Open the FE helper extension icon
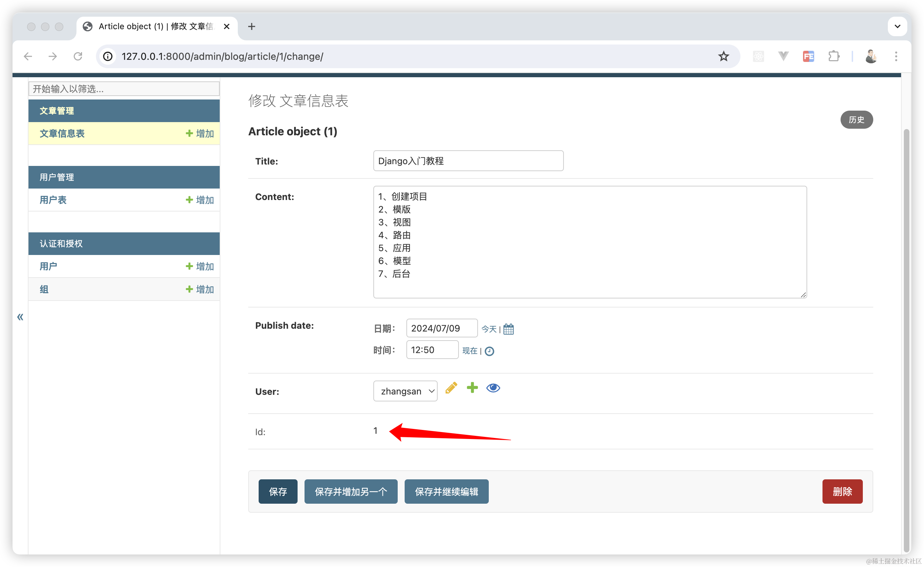This screenshot has width=924, height=567. point(808,56)
